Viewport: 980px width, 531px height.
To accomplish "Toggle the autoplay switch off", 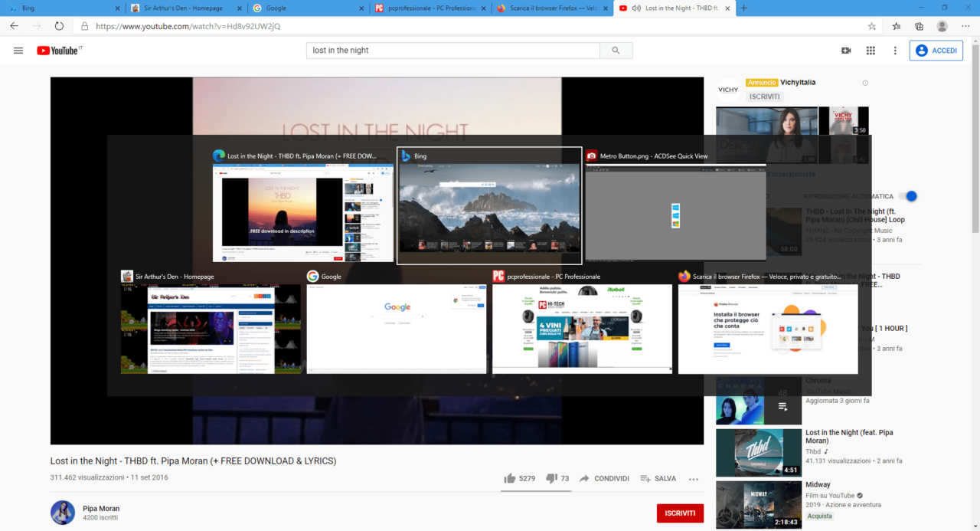I will 909,196.
